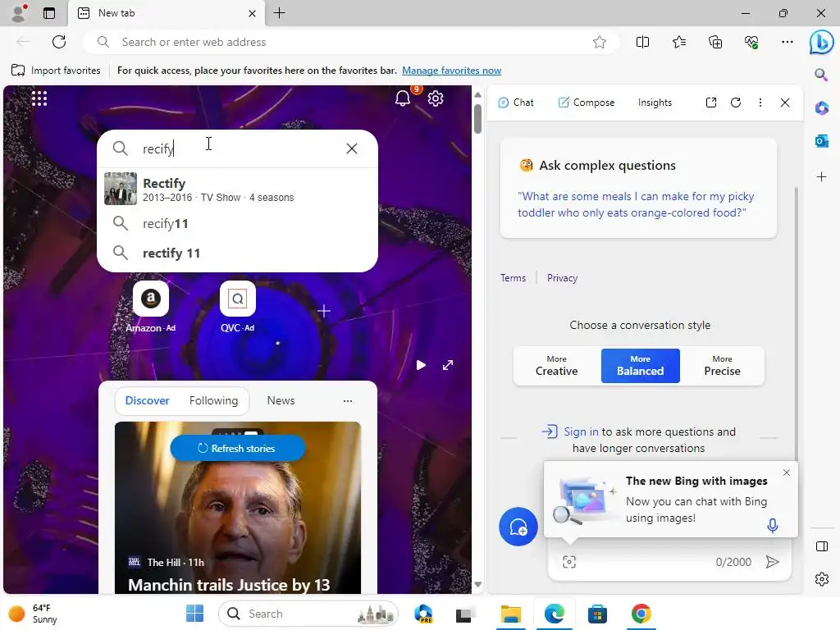This screenshot has width=840, height=630.
Task: Open the QVC ad quick link
Action: [x=237, y=307]
